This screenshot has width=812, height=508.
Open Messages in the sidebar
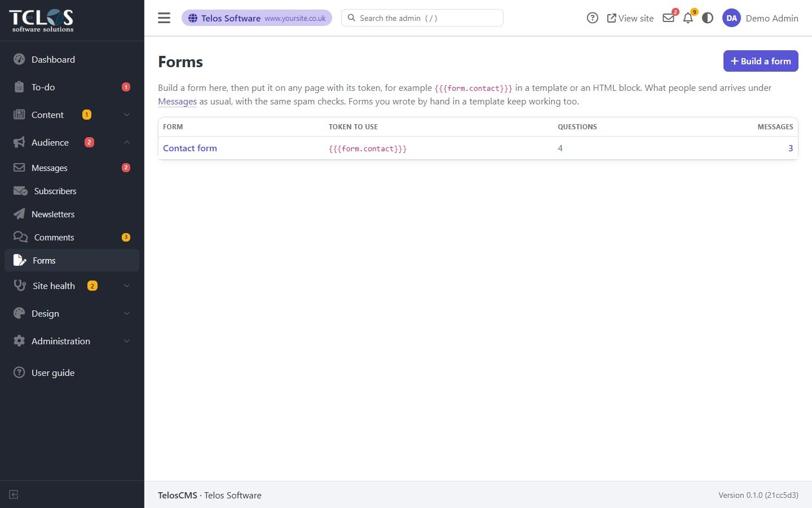point(72,168)
